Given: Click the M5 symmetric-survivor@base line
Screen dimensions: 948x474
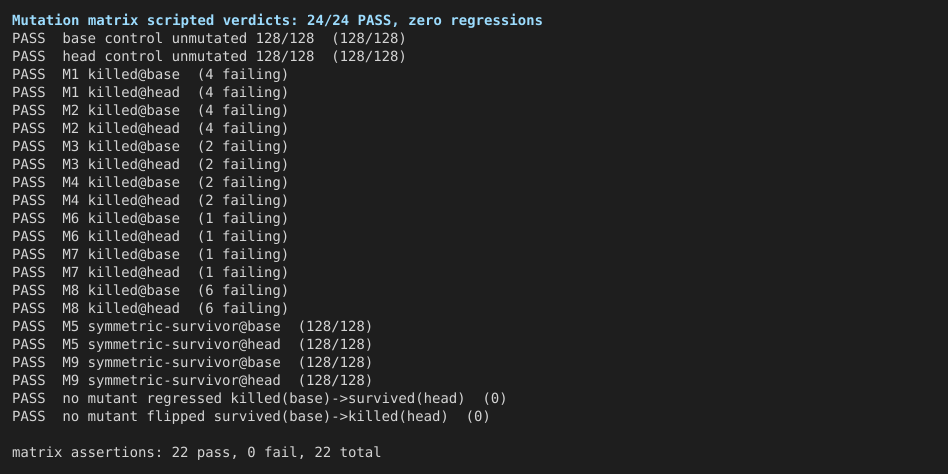Looking at the screenshot, I should (192, 326).
